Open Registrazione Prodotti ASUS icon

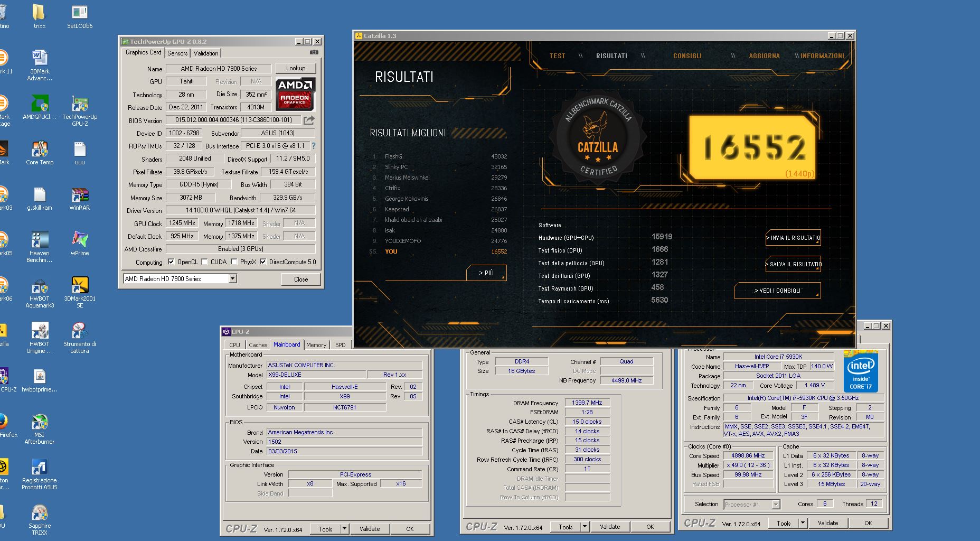point(40,474)
